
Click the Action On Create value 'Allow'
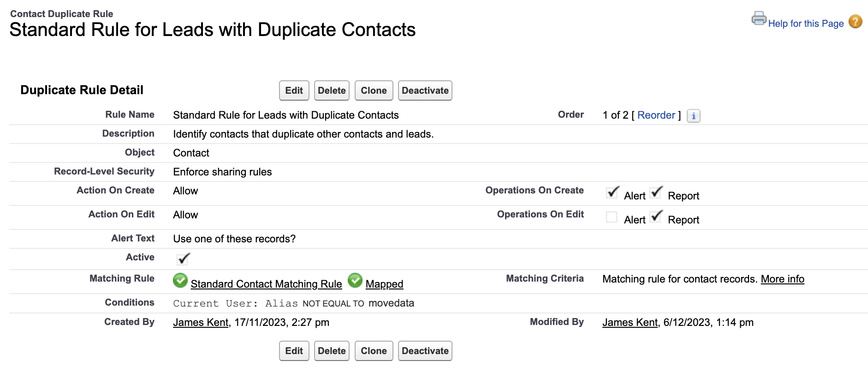[185, 191]
